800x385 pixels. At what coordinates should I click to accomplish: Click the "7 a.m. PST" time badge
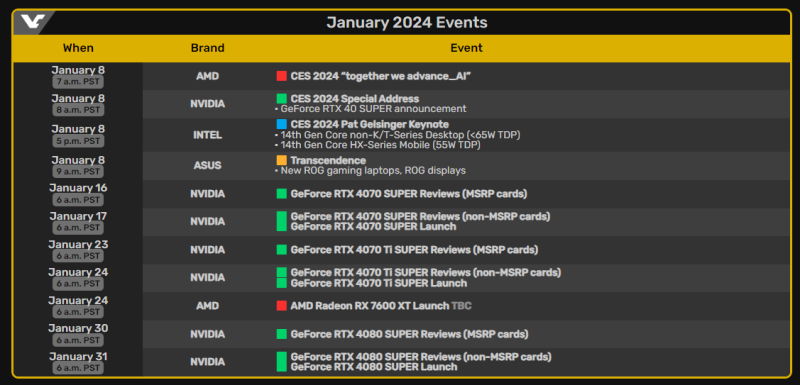(78, 82)
